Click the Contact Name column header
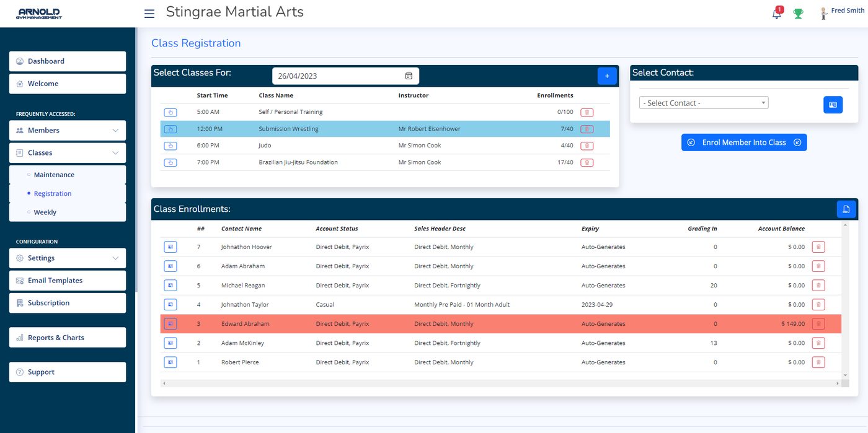 coord(241,229)
